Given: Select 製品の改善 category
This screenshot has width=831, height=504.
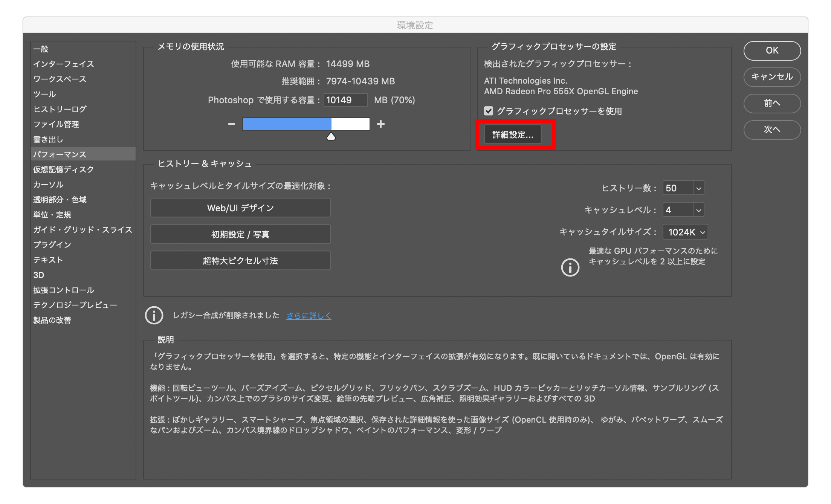Looking at the screenshot, I should tap(83, 320).
